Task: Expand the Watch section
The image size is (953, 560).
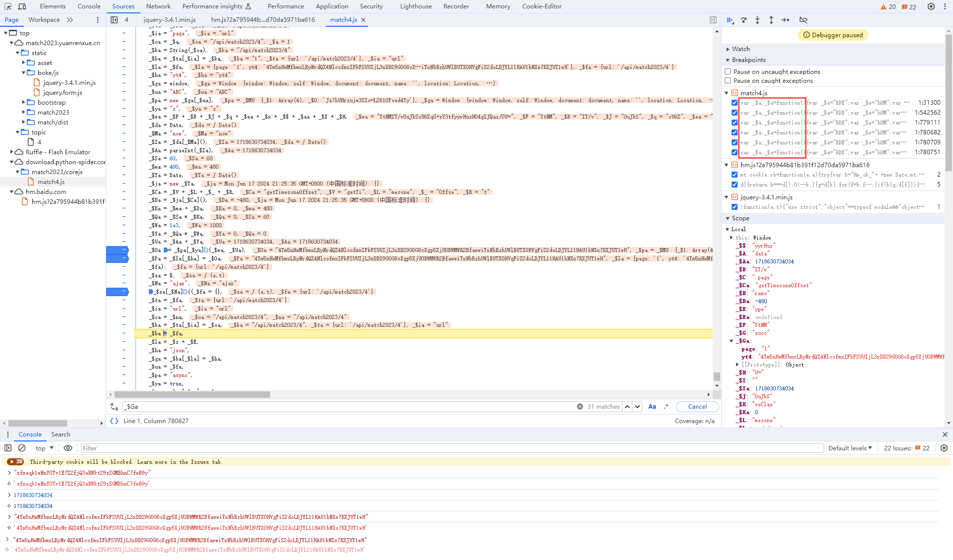Action: pyautogui.click(x=728, y=49)
